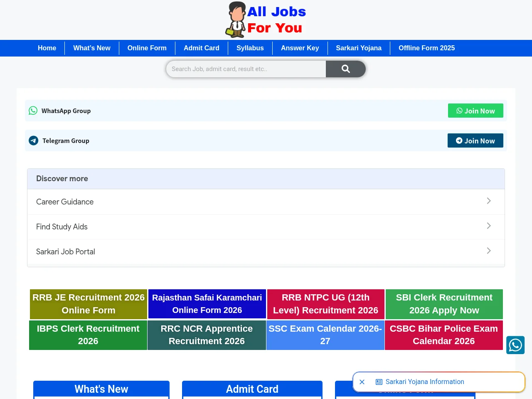This screenshot has height=399, width=532.
Task: Open SSC Exam Calendar 2026-27 tile
Action: pyautogui.click(x=325, y=335)
